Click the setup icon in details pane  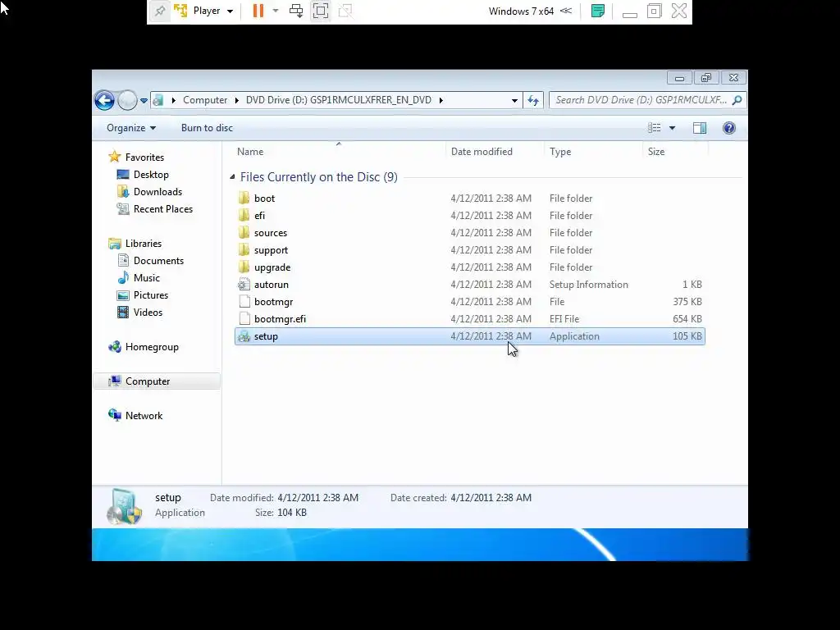point(124,506)
